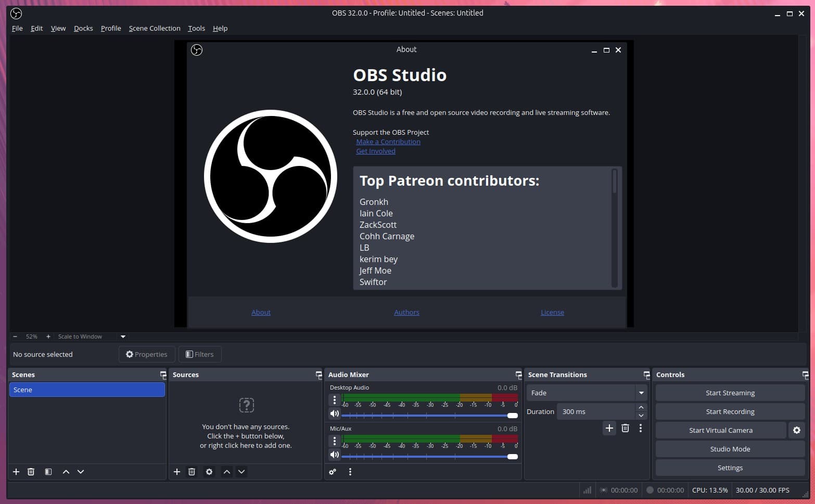Image resolution: width=815 pixels, height=504 pixels.
Task: Open scene filters using the filter icon
Action: 48,472
